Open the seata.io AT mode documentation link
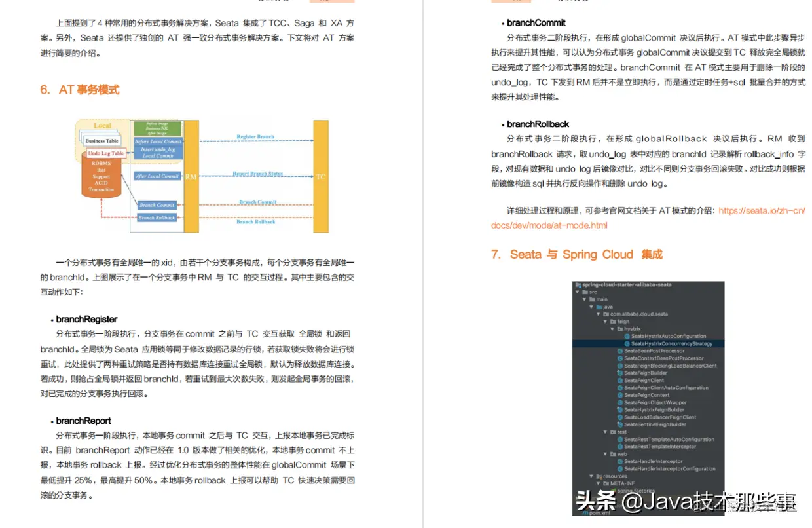The height and width of the screenshot is (528, 812). (x=762, y=210)
